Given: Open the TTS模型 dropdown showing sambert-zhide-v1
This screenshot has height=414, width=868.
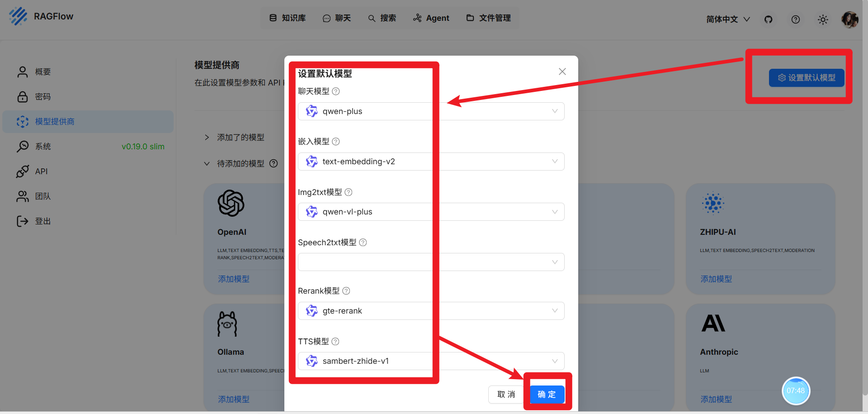Looking at the screenshot, I should click(431, 361).
